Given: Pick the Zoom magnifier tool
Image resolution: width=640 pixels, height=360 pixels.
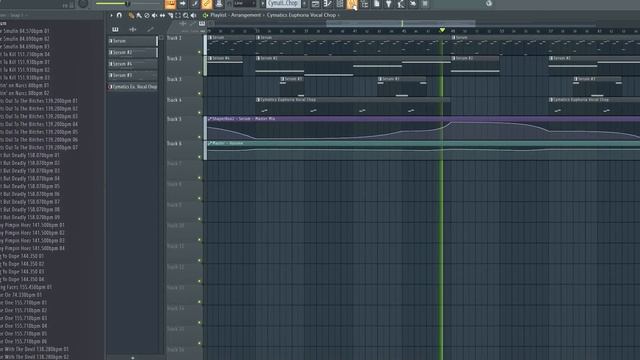Looking at the screenshot, I should [x=186, y=16].
